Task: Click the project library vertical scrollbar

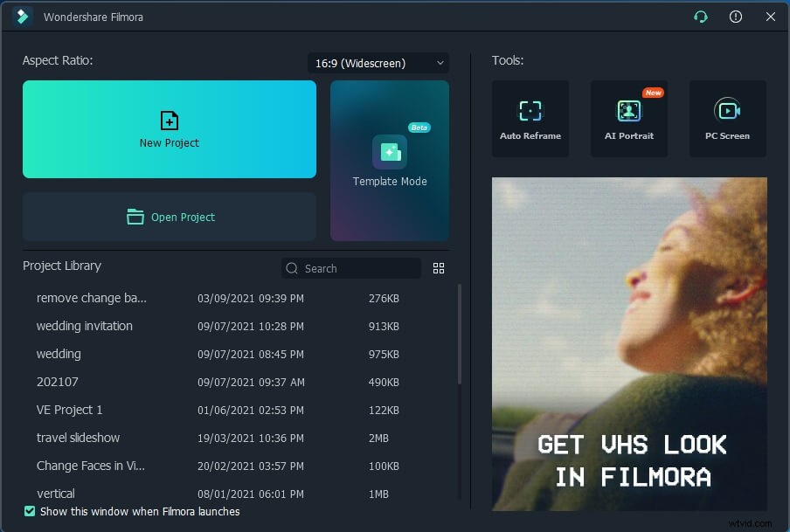Action: 460,334
